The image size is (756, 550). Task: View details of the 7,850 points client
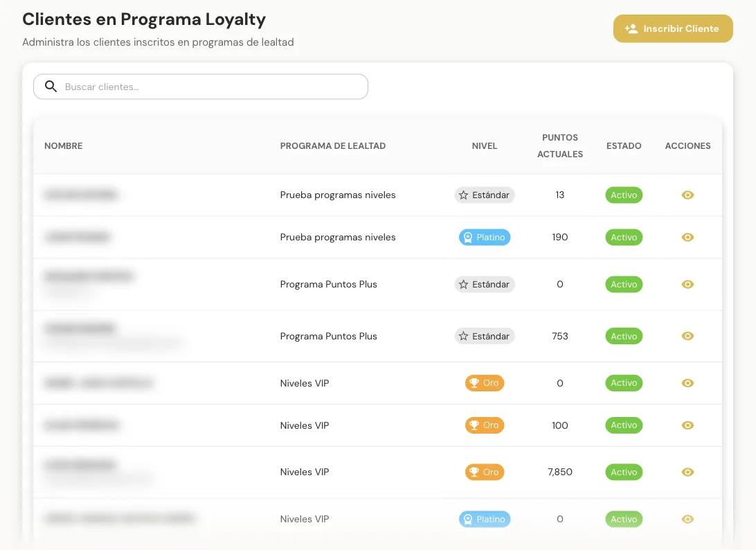687,472
